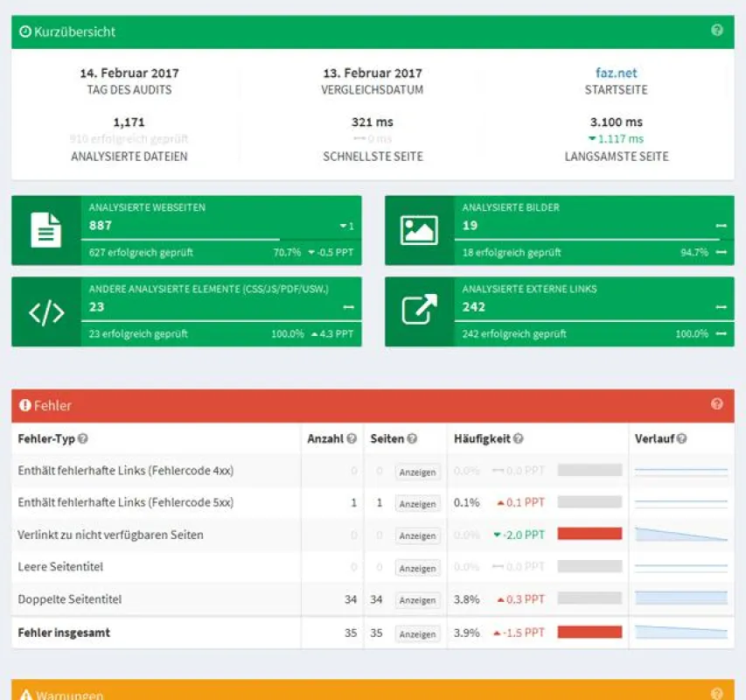746x700 pixels.
Task: Click the '887' analysed webpages count
Action: [x=101, y=226]
